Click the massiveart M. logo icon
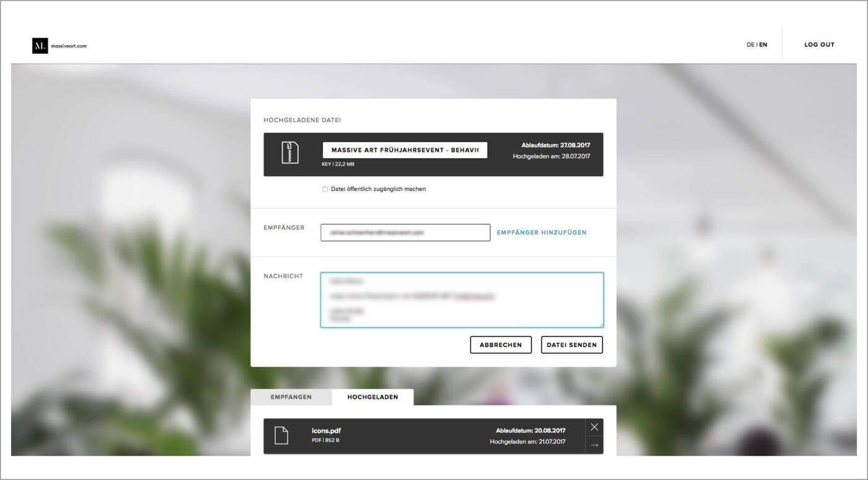The height and width of the screenshot is (480, 868). [40, 45]
